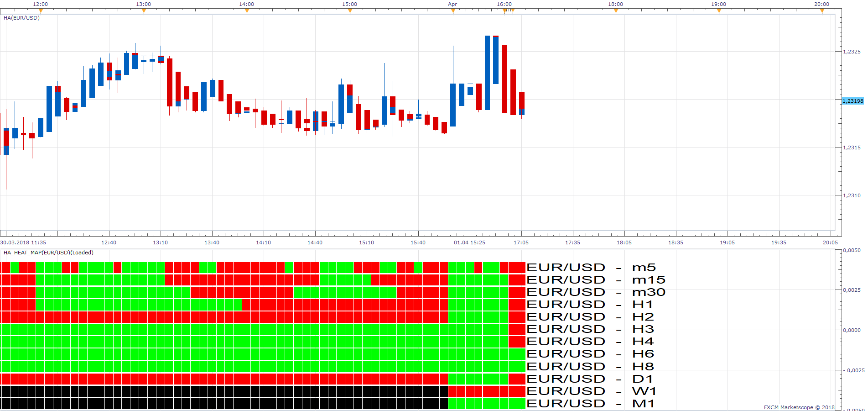Select the EUR/USD - m30 heat map label
868x411 pixels.
596,292
